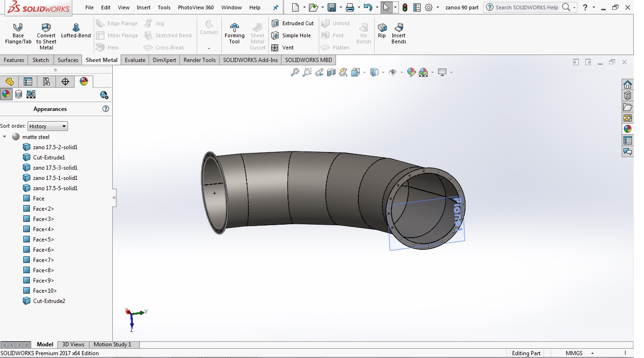Select the Cut-Extrude2 item
644x358 pixels.
point(49,301)
